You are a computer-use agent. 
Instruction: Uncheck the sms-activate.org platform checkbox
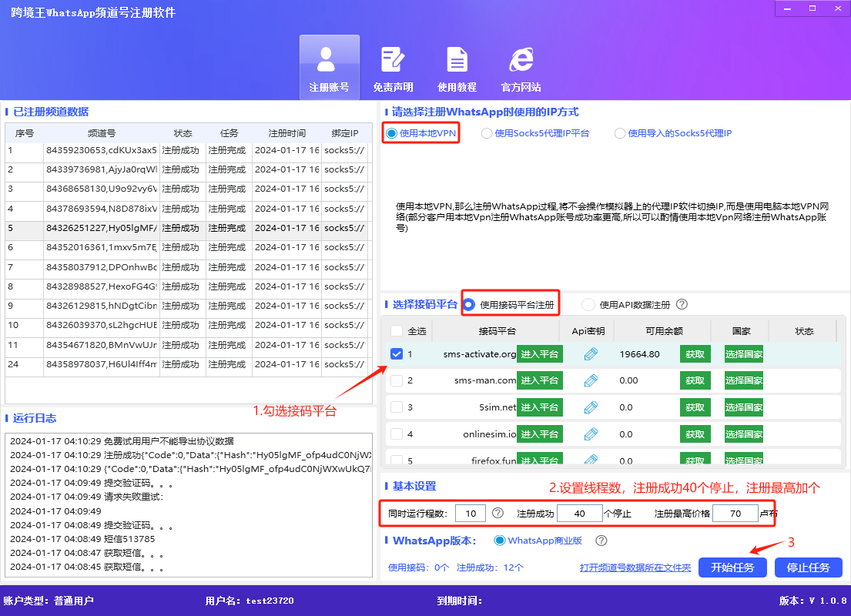[x=397, y=354]
